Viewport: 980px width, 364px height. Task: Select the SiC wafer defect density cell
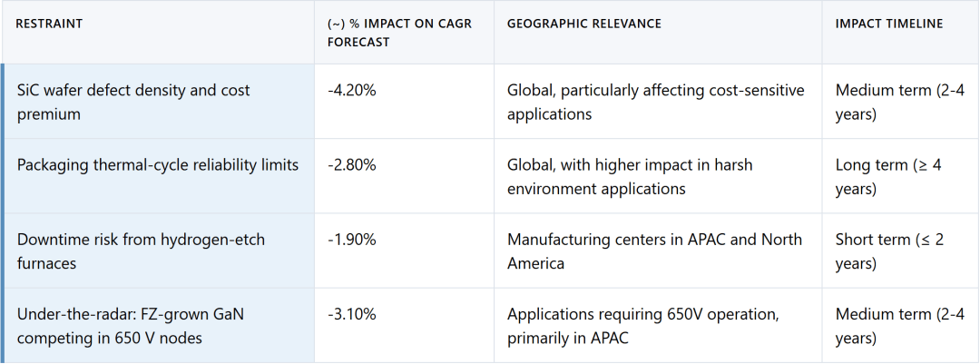tap(133, 102)
